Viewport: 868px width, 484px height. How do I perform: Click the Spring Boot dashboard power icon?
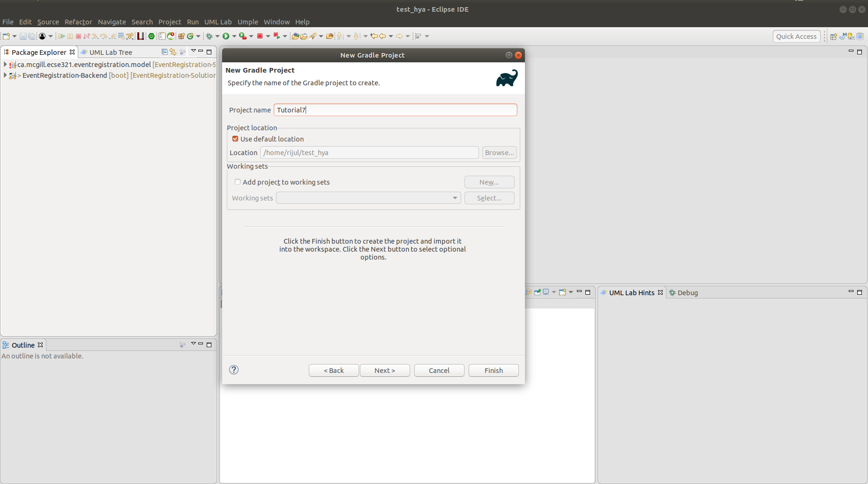[151, 36]
